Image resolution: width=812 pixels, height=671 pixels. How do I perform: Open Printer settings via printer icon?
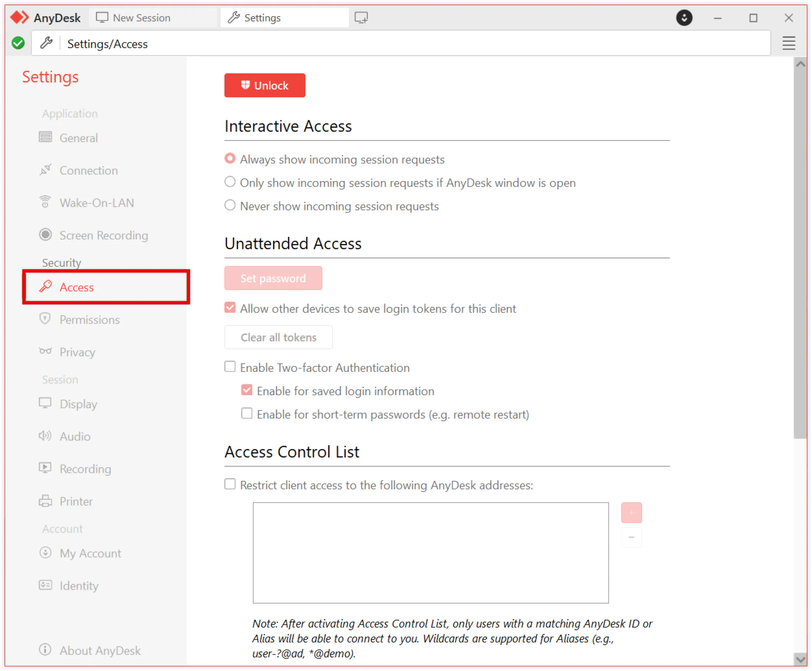45,501
